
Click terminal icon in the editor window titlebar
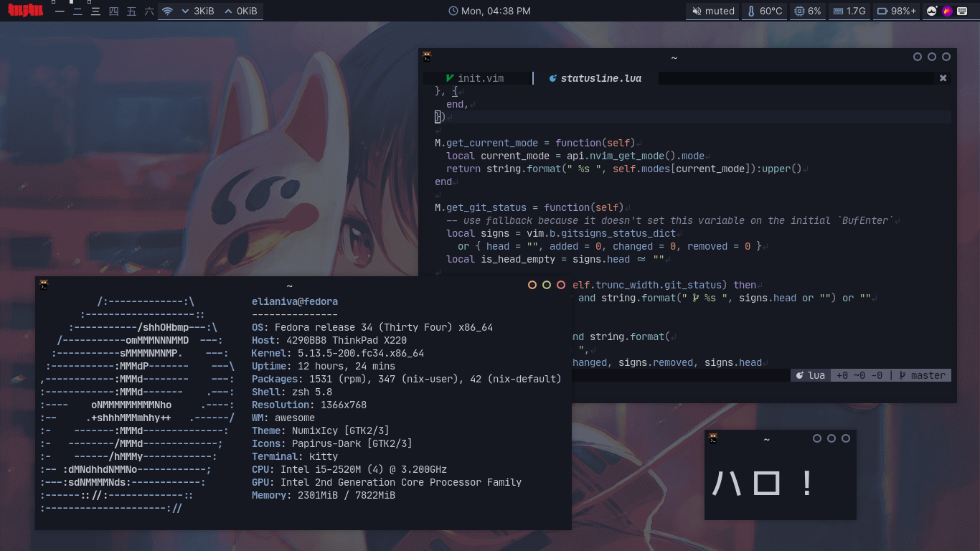[427, 57]
